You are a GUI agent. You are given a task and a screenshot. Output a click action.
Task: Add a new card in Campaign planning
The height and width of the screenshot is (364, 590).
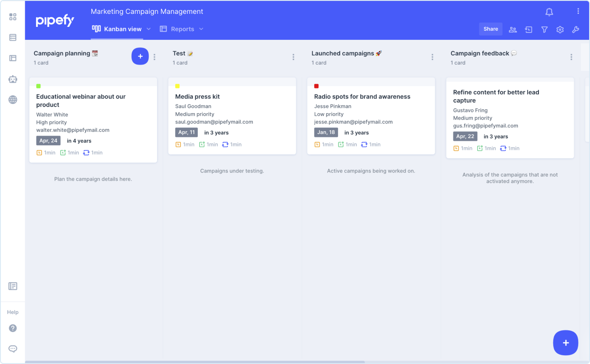140,56
